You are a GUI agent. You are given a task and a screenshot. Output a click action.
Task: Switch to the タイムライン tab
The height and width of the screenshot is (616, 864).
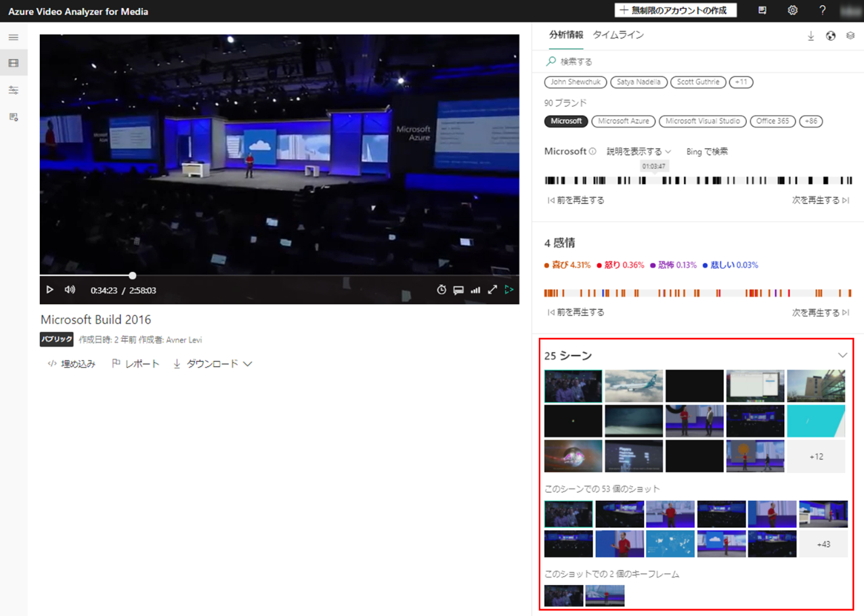[x=618, y=35]
